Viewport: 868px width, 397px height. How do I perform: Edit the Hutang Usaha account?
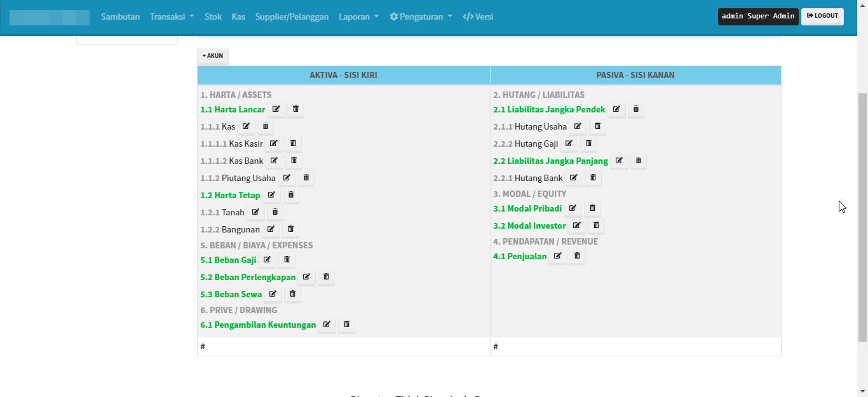pos(578,126)
